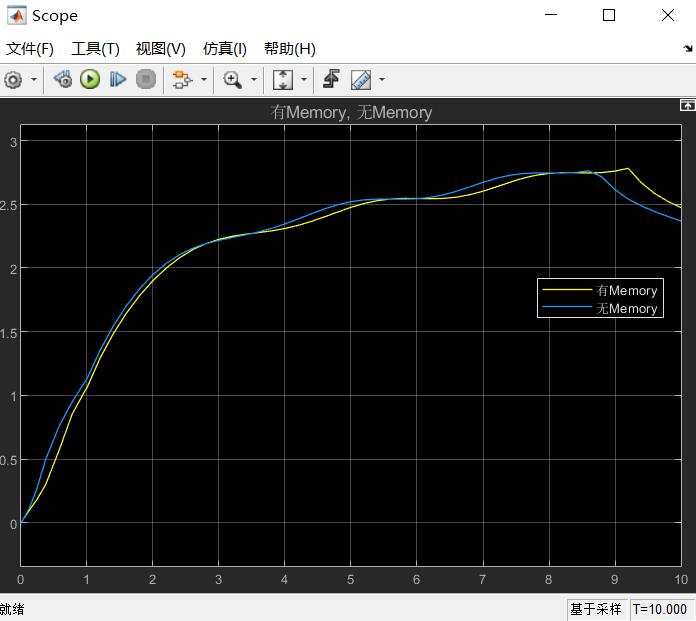Click the 就绪 status text
This screenshot has height=621, width=696.
click(x=12, y=609)
